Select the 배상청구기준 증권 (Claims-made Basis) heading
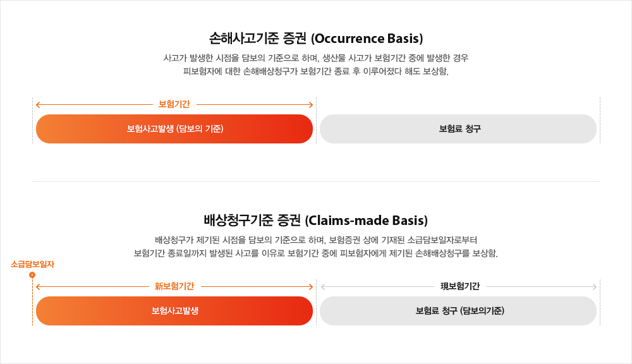The image size is (632, 364). 316,221
